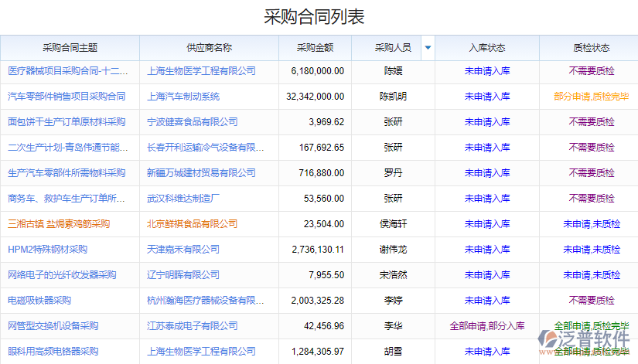Open the 面包饼干生产订单原材料采购 contract
The width and height of the screenshot is (638, 364).
pos(67,122)
